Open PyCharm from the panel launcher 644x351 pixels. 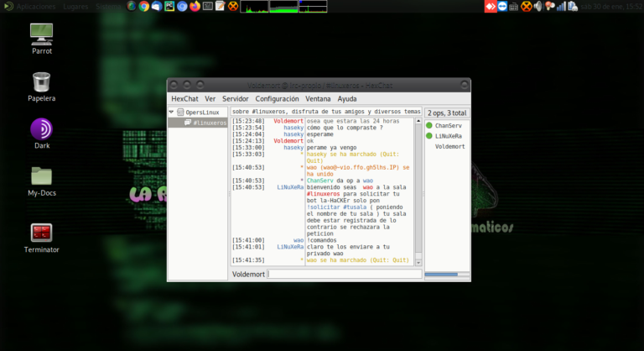tap(169, 6)
